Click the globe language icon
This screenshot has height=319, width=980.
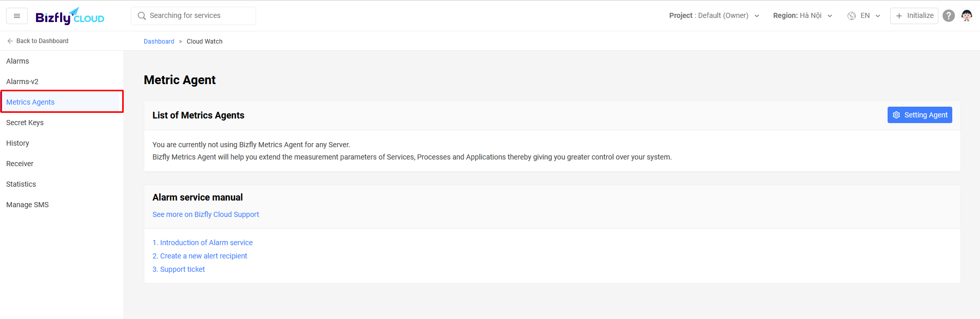(852, 16)
